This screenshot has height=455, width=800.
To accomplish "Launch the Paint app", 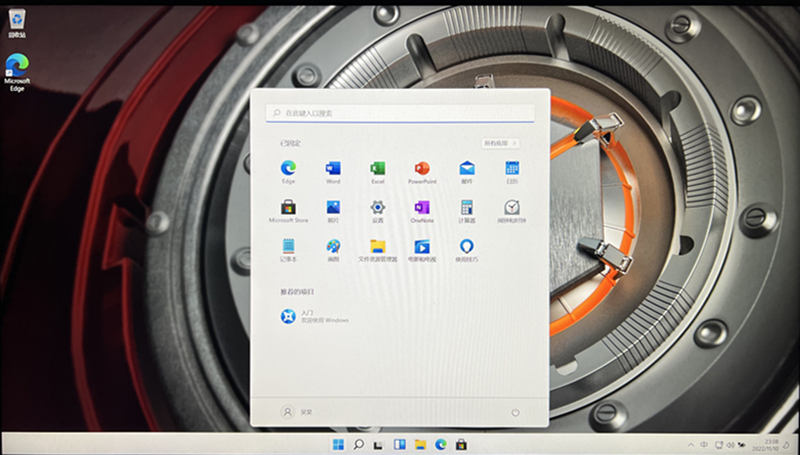I will click(x=333, y=250).
